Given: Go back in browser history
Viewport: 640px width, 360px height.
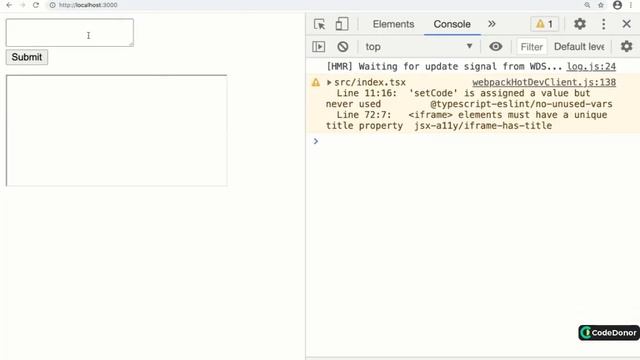Looking at the screenshot, I should 9,5.
